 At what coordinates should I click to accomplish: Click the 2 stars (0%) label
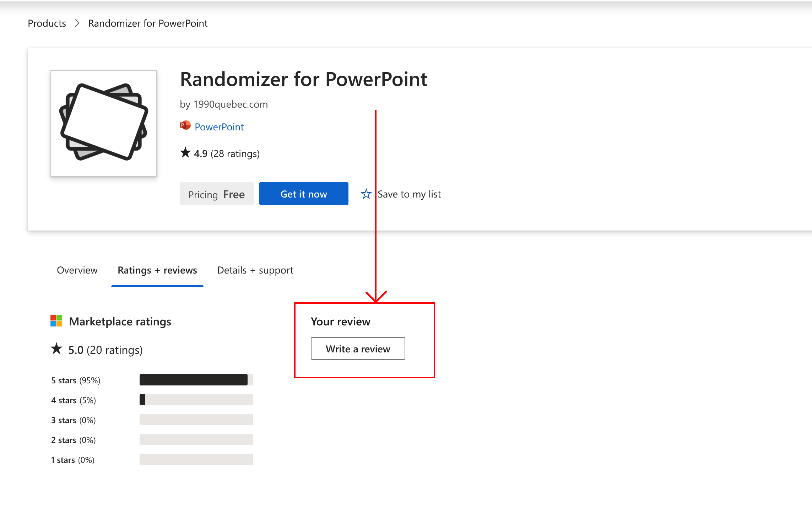click(74, 440)
